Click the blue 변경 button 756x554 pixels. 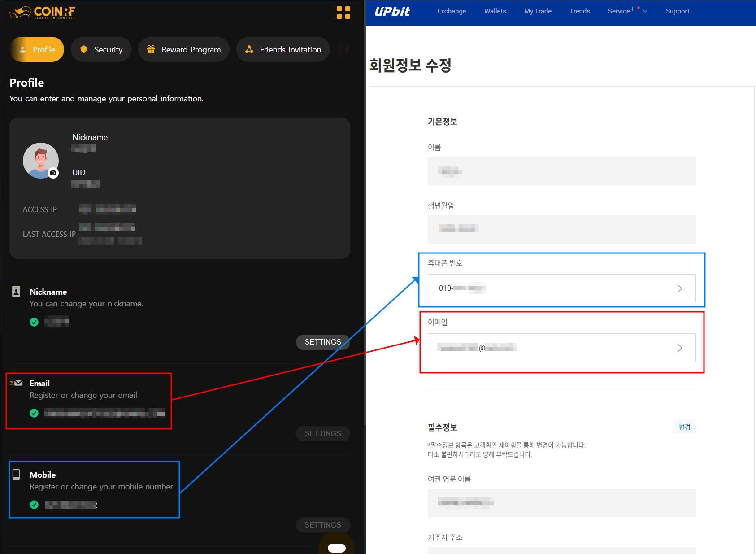(x=684, y=427)
